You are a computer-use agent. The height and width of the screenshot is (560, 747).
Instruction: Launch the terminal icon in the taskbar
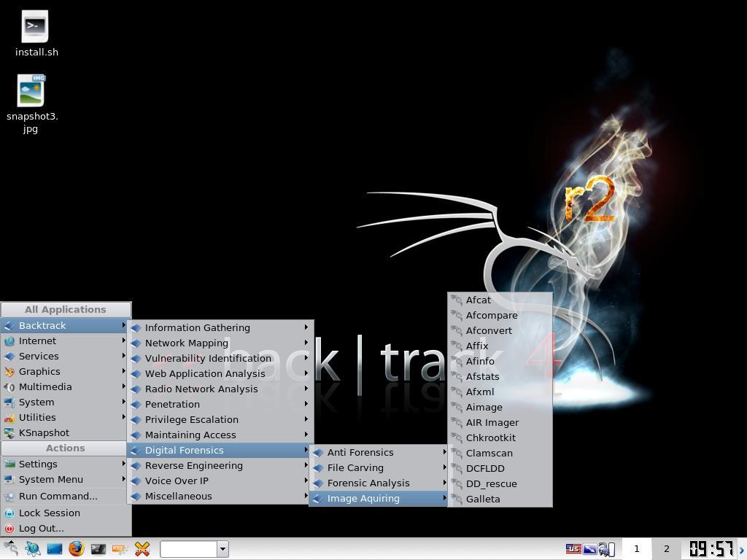click(x=98, y=549)
